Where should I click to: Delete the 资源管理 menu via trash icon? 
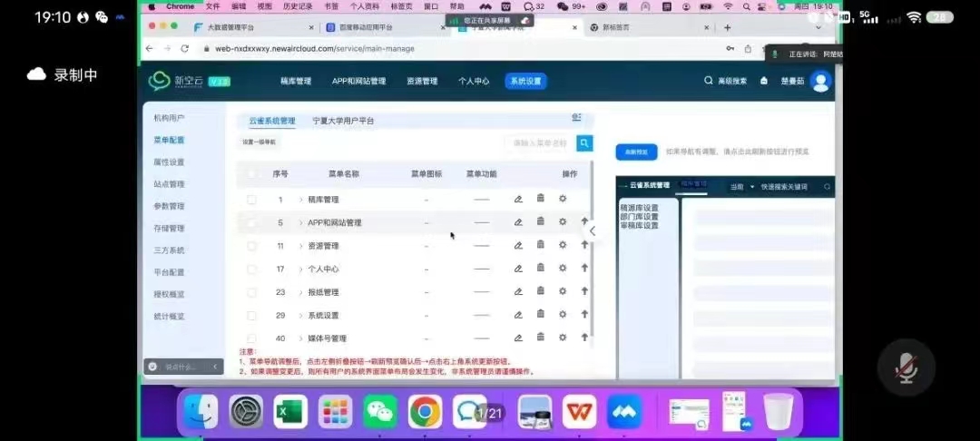(x=541, y=245)
